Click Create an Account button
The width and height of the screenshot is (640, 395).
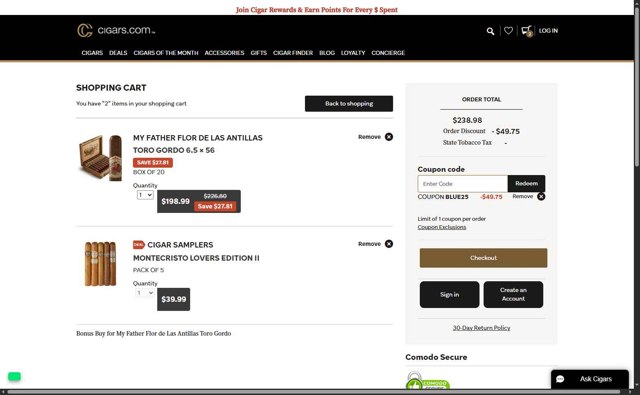tap(513, 294)
